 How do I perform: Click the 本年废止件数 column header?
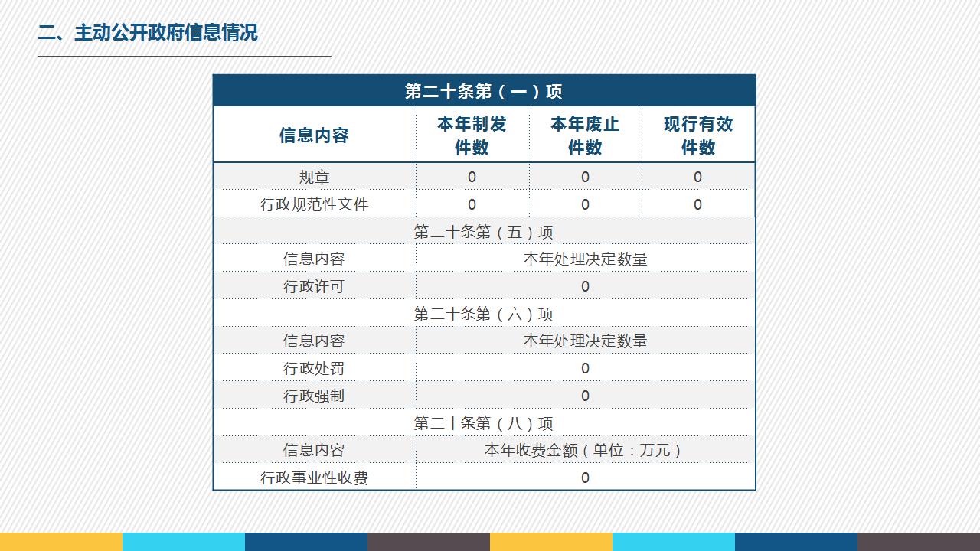(585, 135)
